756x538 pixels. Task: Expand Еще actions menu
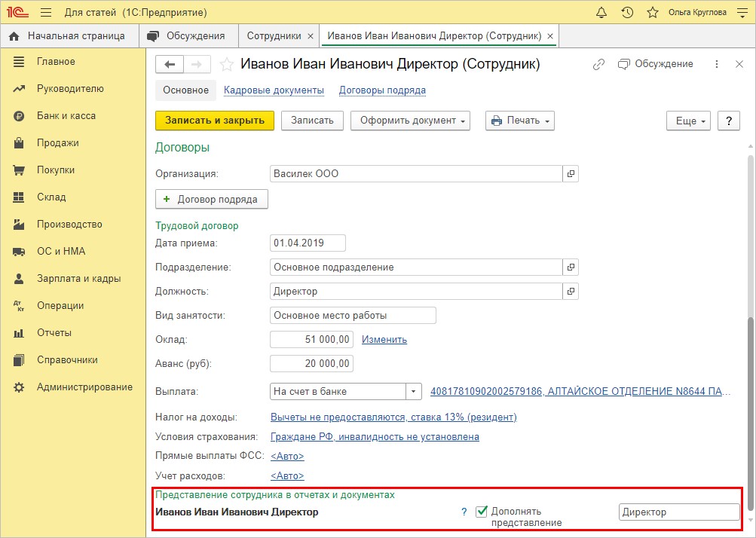[x=688, y=121]
